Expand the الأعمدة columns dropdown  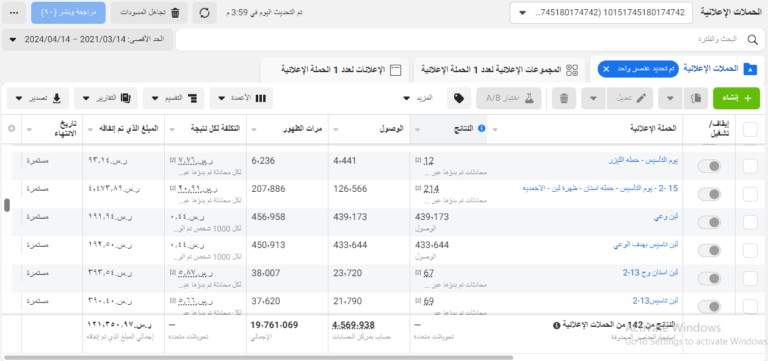click(x=240, y=98)
